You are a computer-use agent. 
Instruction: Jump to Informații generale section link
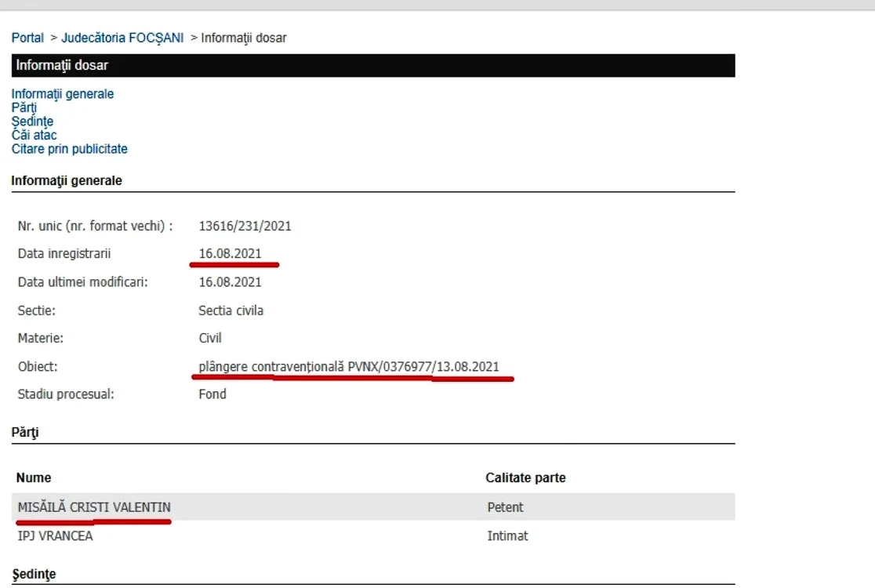tap(63, 94)
